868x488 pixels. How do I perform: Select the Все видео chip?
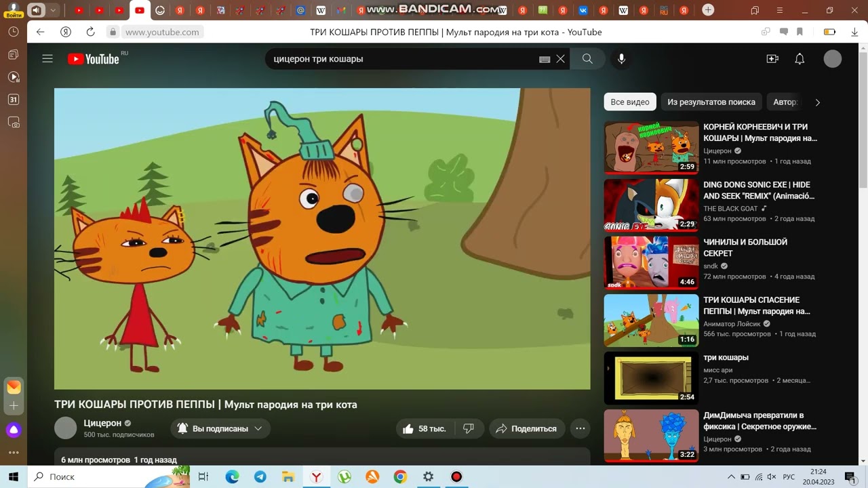click(630, 102)
